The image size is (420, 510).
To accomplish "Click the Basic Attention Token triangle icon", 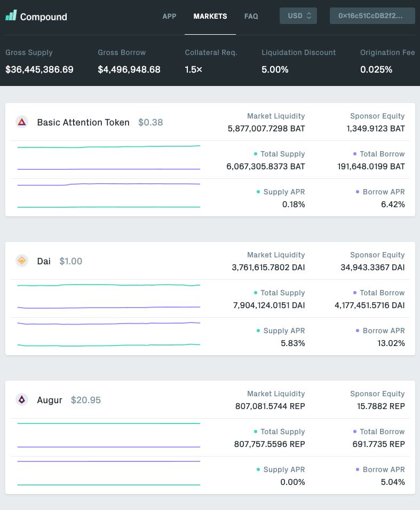I will [22, 122].
